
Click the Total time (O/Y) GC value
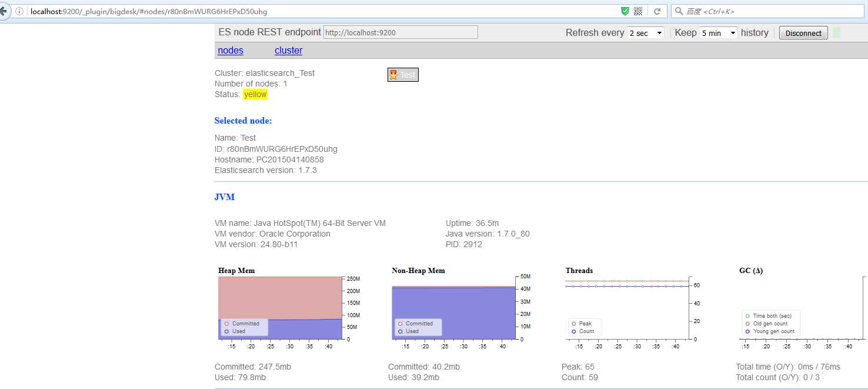788,367
